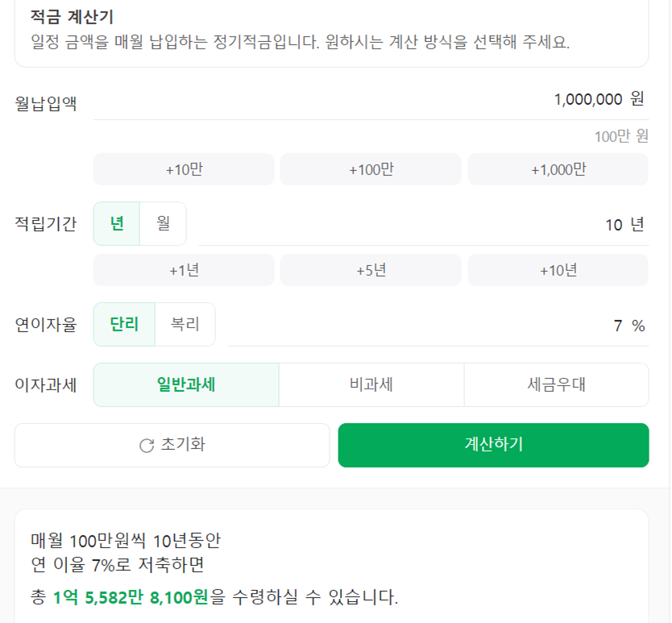Click the refresh icon on 초기화 button
672x623 pixels.
(144, 445)
